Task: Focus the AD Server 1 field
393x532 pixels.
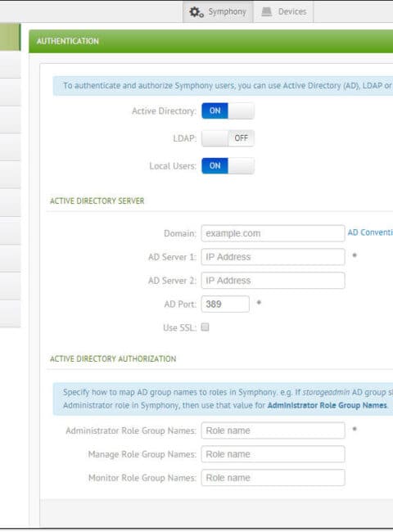Action: (273, 257)
